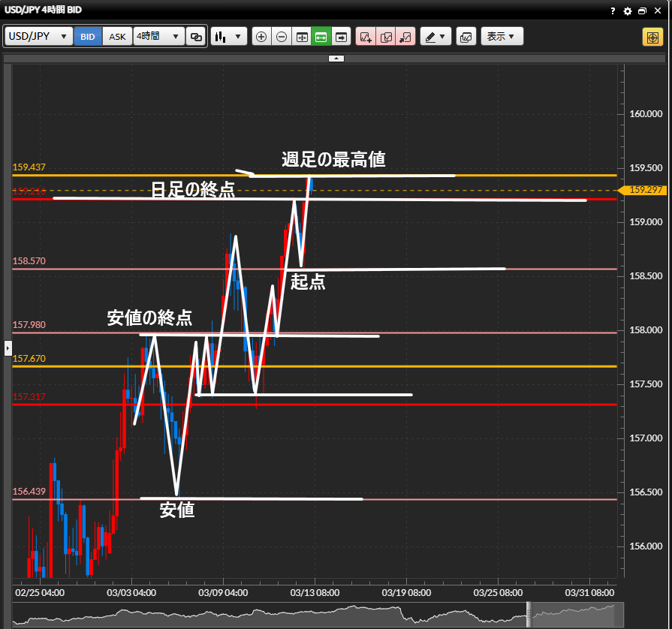Click the edit indicator icon

[386, 36]
